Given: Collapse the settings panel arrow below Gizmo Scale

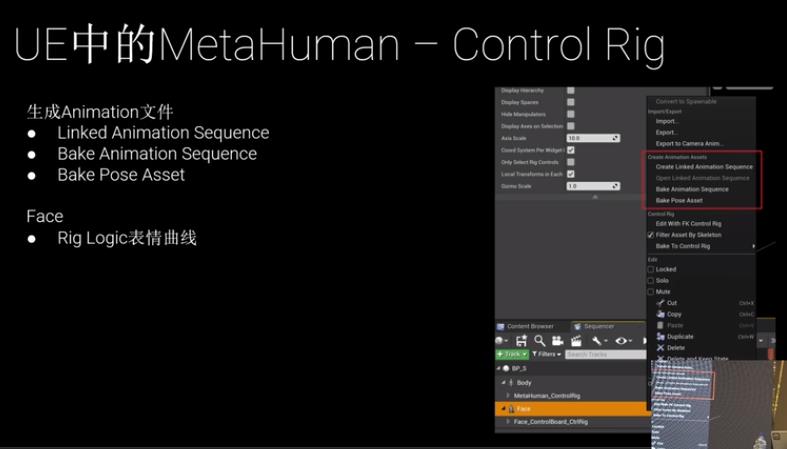Looking at the screenshot, I should (595, 197).
